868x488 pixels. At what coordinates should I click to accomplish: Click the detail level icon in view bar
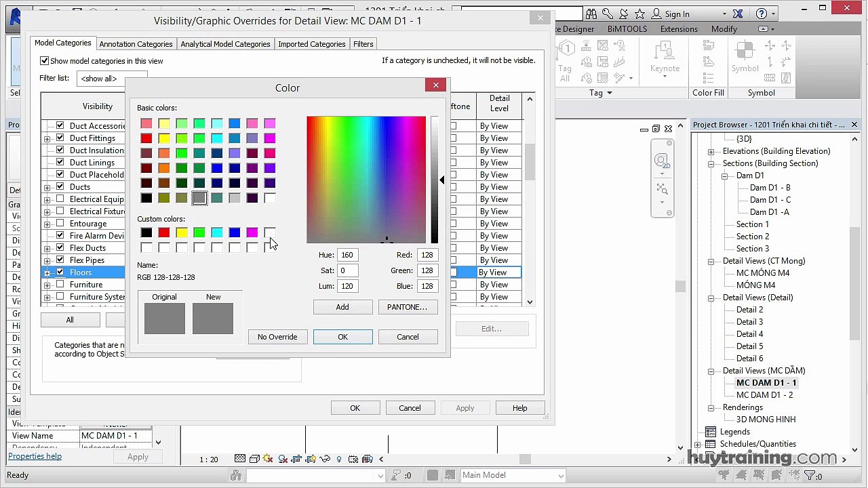tap(239, 459)
